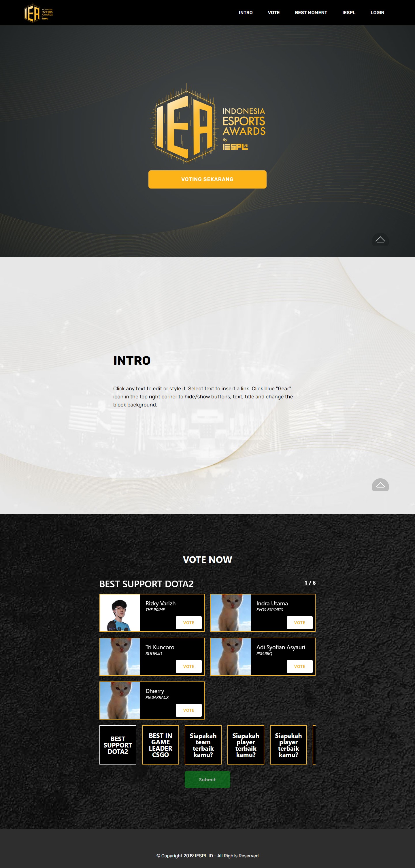Open the INTRO nav menu item
Image resolution: width=415 pixels, height=868 pixels.
246,12
